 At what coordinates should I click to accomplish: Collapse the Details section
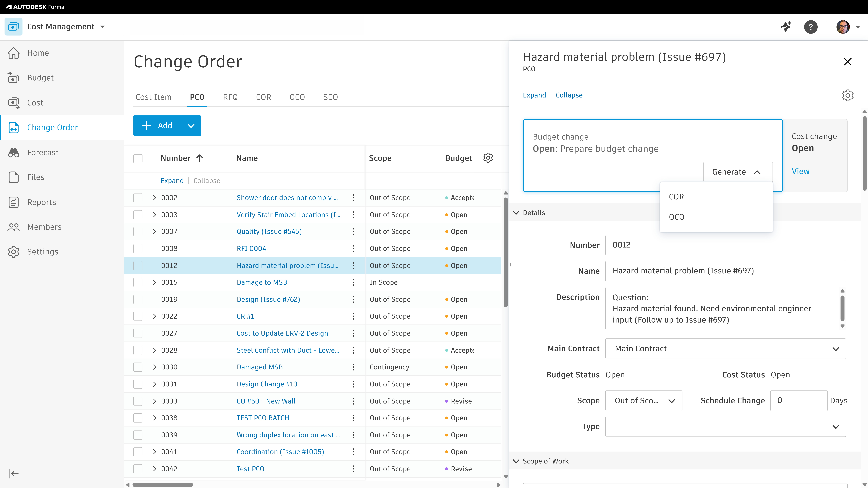click(517, 212)
